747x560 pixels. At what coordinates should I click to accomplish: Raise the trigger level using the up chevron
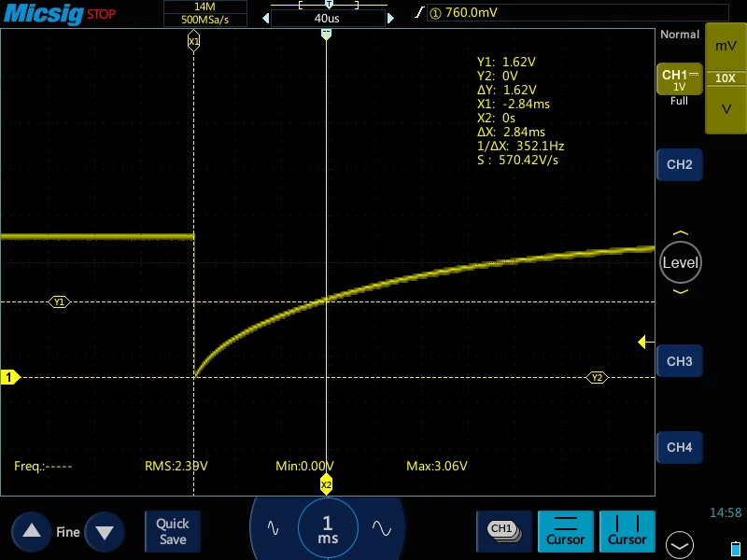coord(681,232)
